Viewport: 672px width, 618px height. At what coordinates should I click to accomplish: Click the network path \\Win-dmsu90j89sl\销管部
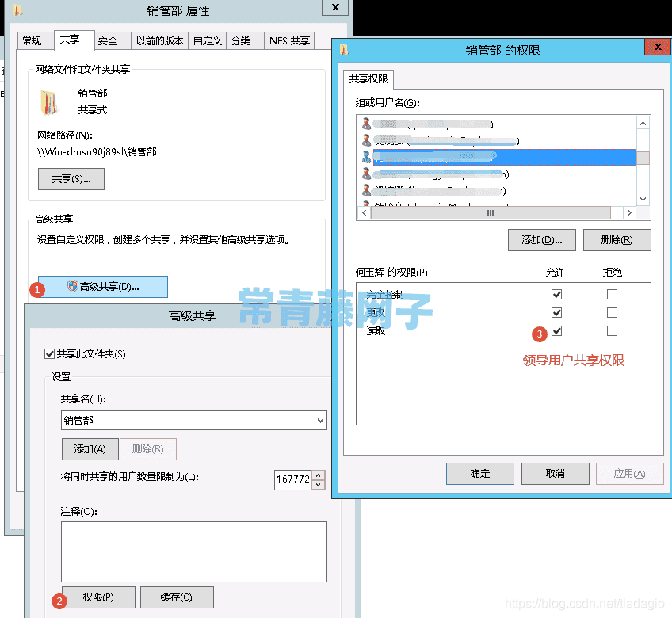[97, 152]
